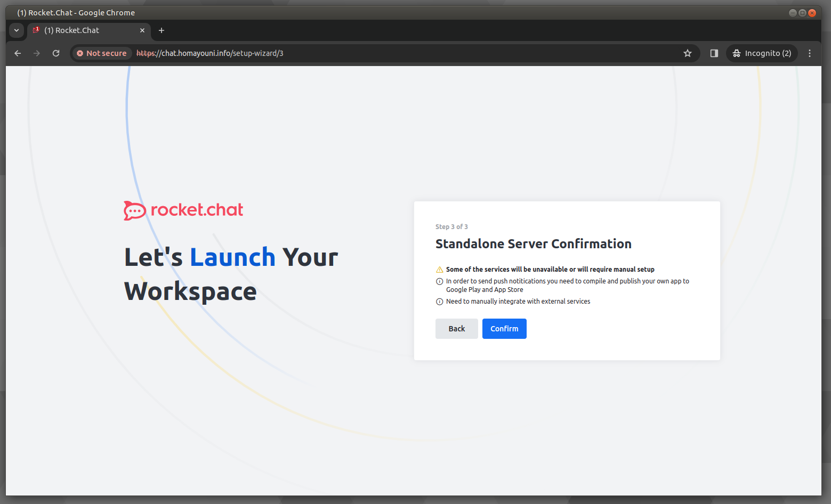Viewport: 831px width, 504px height.
Task: Reload the page
Action: point(56,53)
